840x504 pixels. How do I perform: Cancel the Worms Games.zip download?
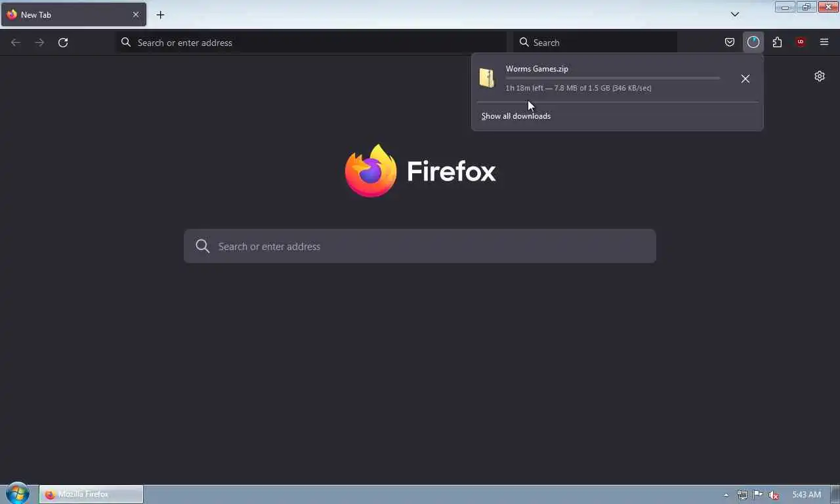[745, 79]
